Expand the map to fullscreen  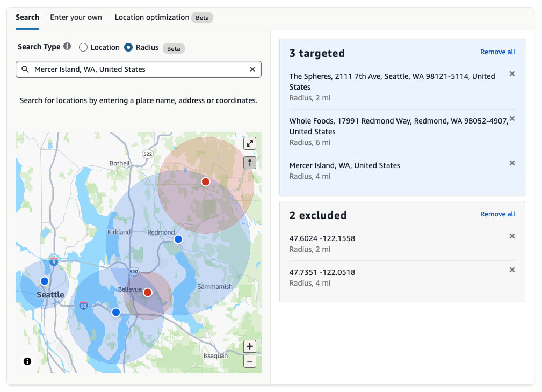[249, 143]
